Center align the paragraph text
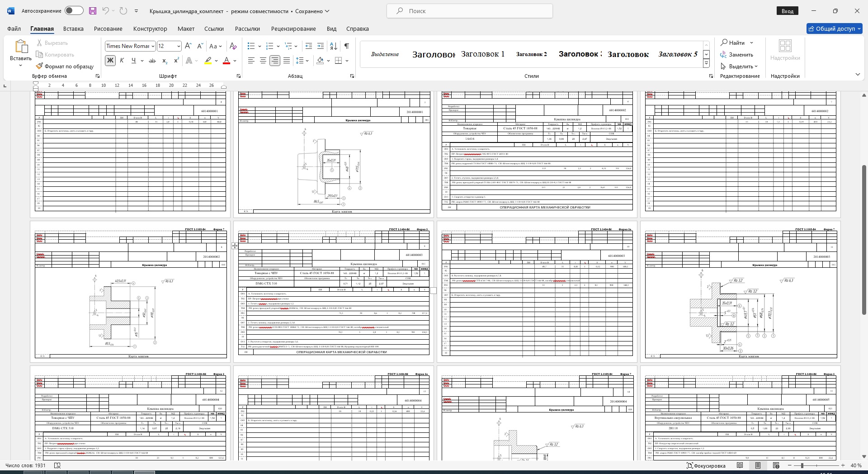868x474 pixels. (x=263, y=61)
